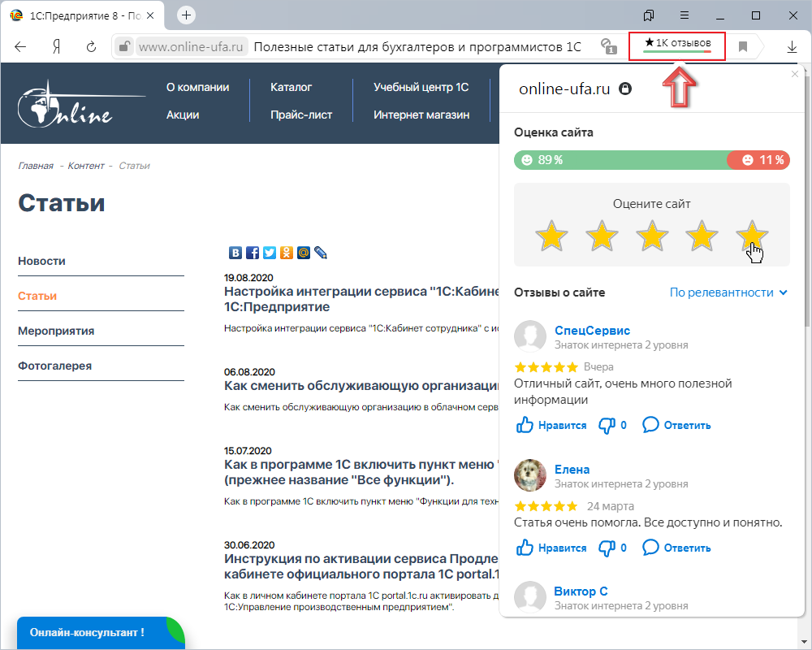The image size is (812, 650).
Task: Reply to the СпецСервис review
Action: 676,425
